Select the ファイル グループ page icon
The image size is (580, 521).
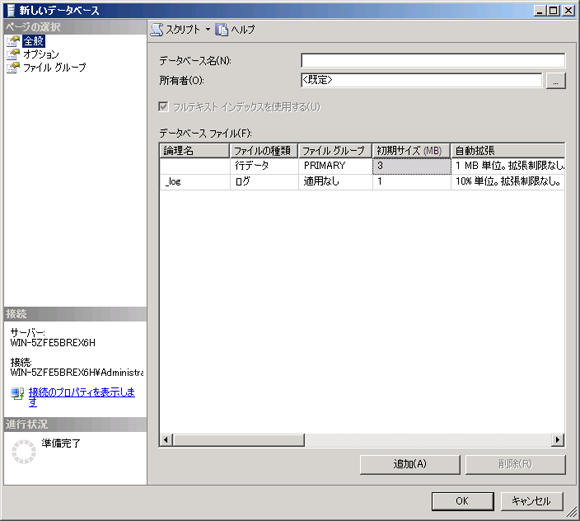tap(13, 68)
